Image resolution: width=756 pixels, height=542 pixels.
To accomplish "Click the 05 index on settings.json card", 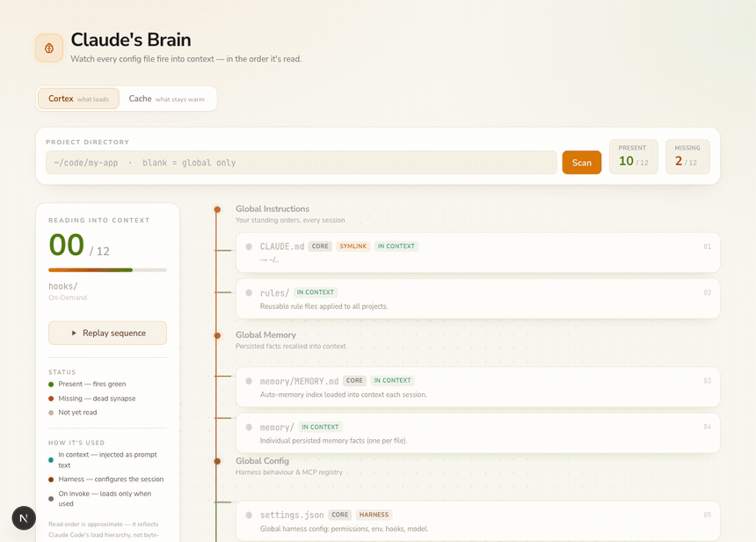I will (708, 515).
